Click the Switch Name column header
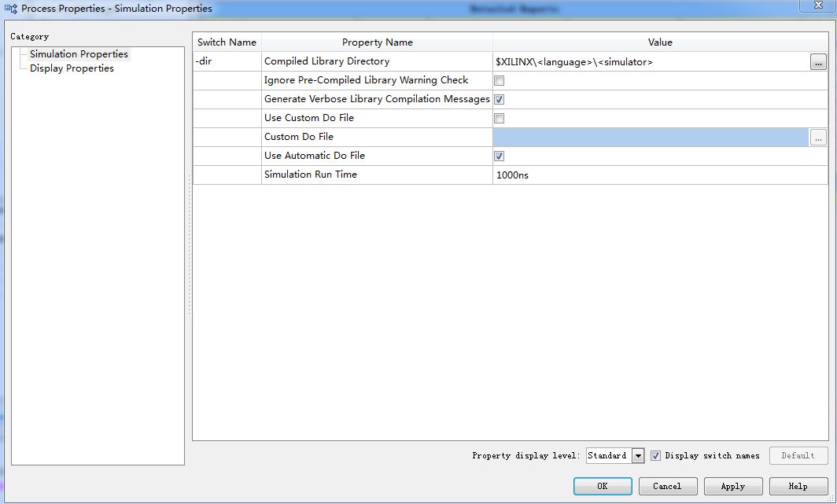 (x=227, y=42)
